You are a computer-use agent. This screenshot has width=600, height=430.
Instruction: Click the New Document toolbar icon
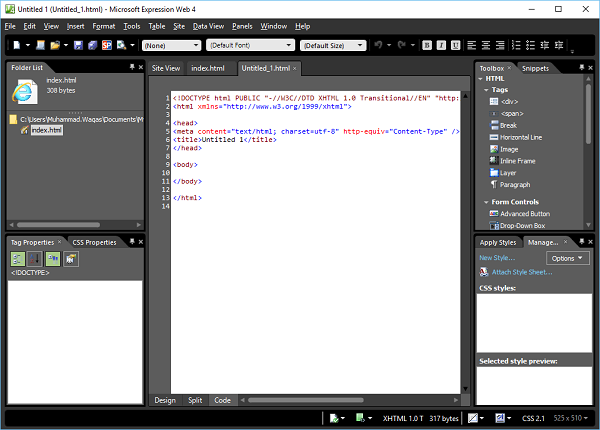(x=19, y=45)
